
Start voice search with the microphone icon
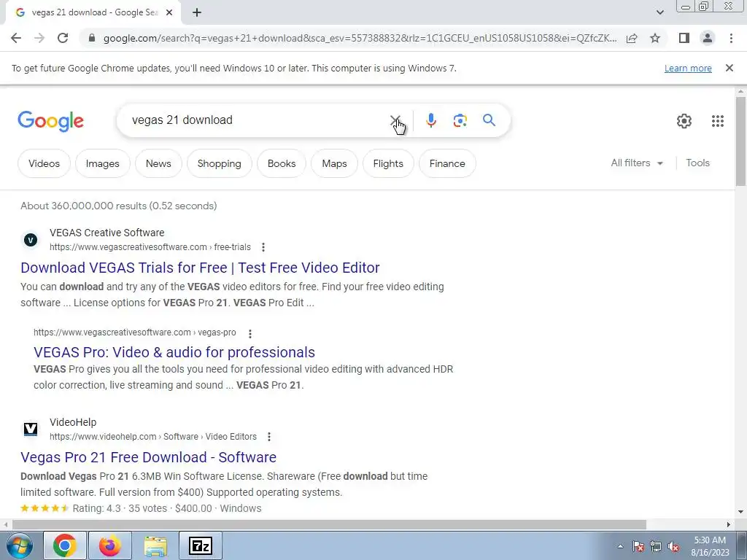point(430,120)
